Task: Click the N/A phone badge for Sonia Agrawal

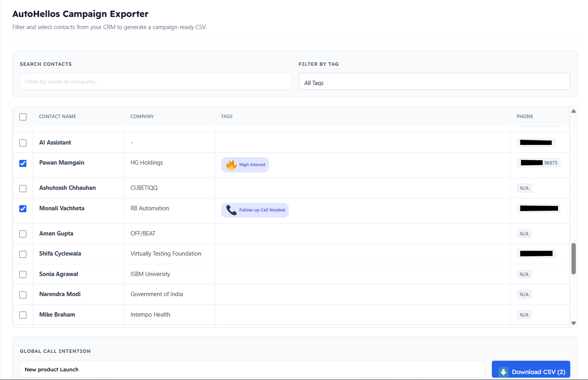Action: (x=524, y=274)
